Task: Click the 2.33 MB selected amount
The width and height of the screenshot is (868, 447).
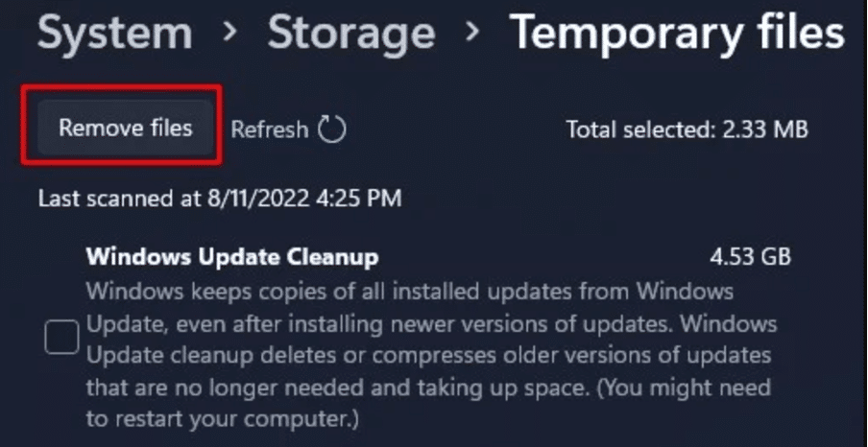Action: click(x=765, y=129)
